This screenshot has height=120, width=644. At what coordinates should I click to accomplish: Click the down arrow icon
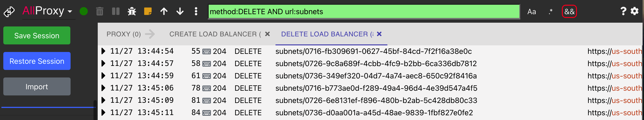[180, 12]
